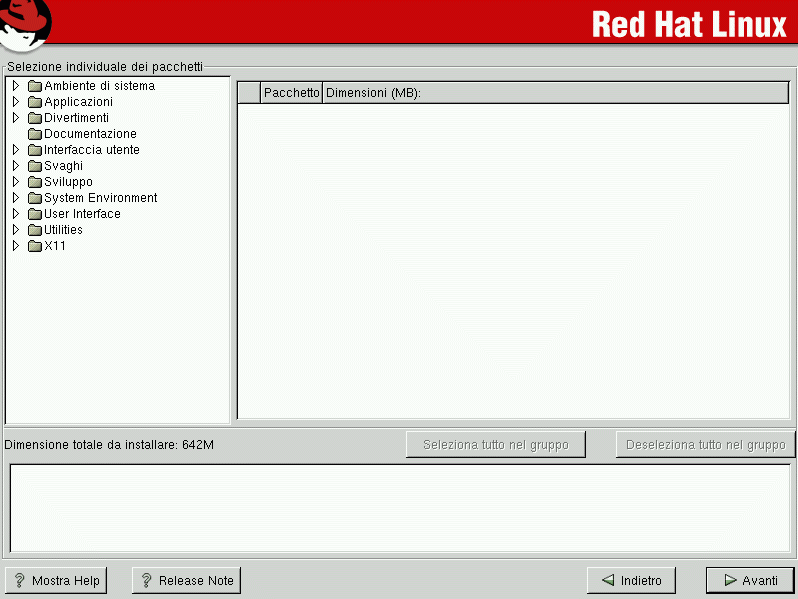Click the Red Hat logo
798x599 pixels.
26,24
